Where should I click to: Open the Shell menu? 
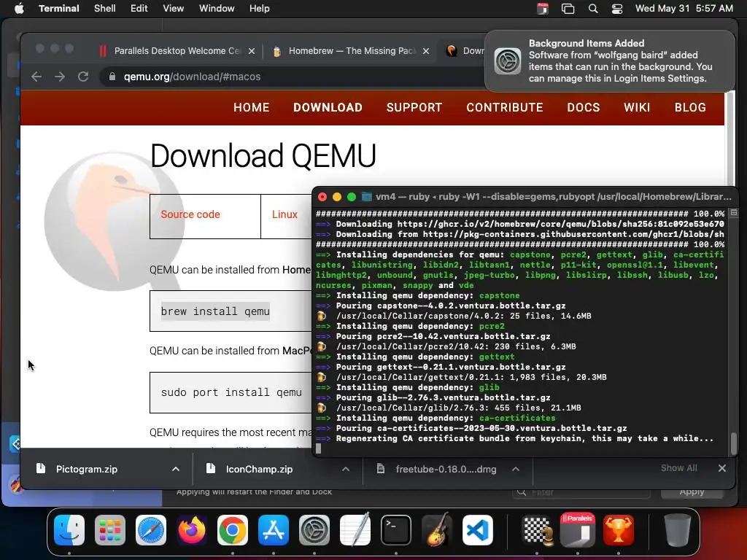click(x=105, y=9)
